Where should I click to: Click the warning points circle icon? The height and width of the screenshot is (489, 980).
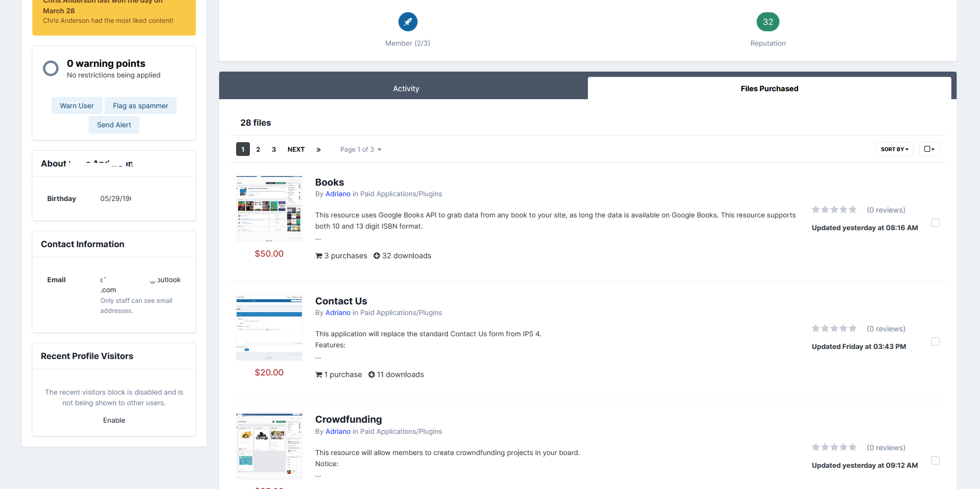coord(51,68)
